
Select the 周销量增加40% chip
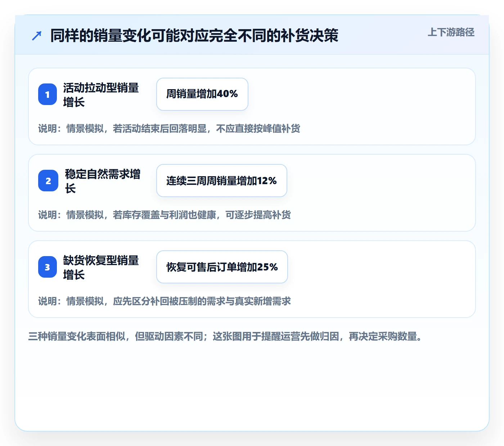(x=202, y=94)
